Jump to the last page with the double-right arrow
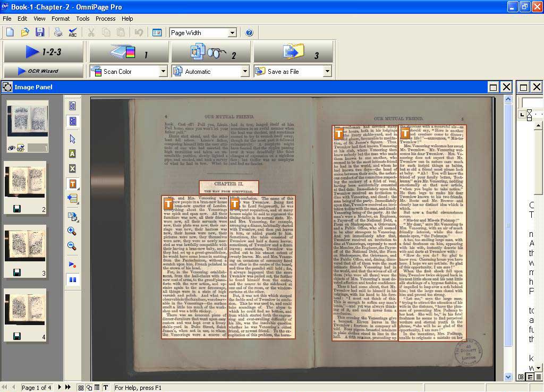This screenshot has height=392, width=544. point(68,387)
